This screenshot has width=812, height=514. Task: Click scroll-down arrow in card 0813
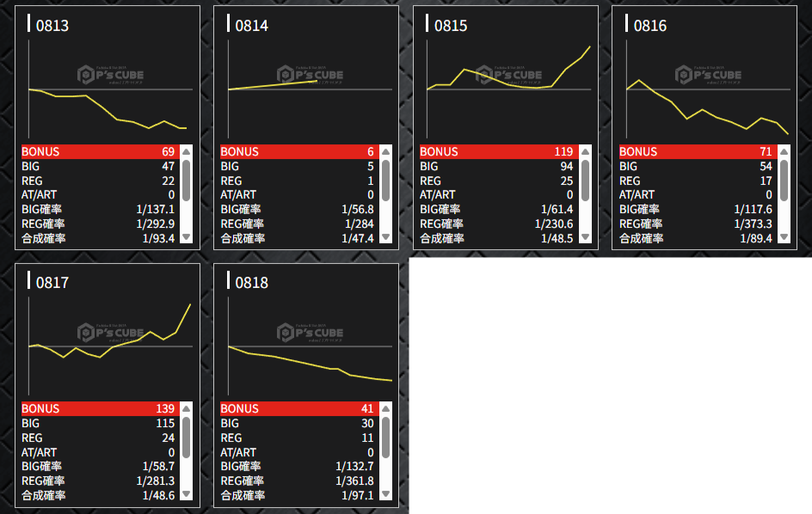coord(187,238)
